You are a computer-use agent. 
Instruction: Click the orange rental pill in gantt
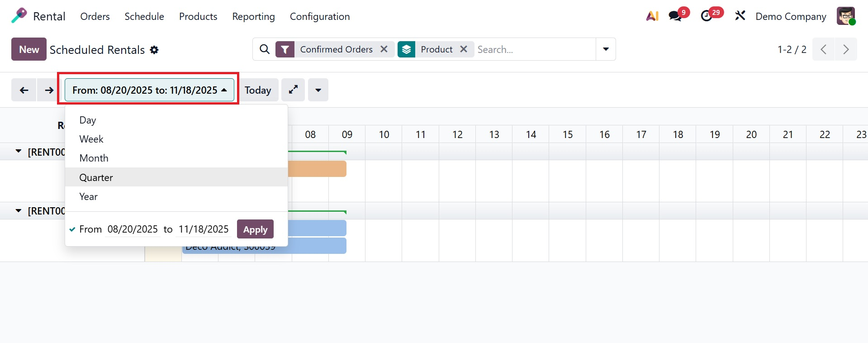point(318,169)
